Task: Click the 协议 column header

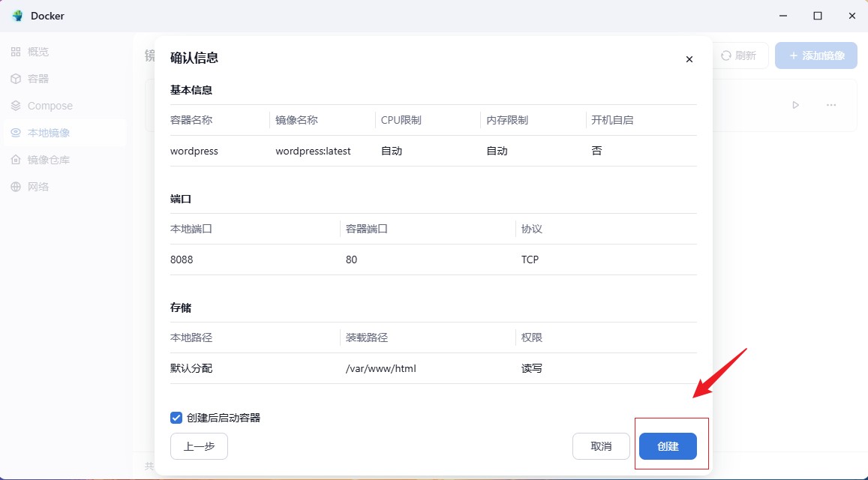Action: (531, 229)
